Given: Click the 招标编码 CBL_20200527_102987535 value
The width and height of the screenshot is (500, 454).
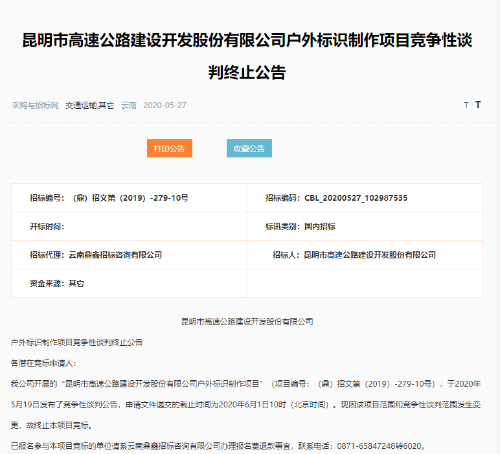Looking at the screenshot, I should coord(356,198).
